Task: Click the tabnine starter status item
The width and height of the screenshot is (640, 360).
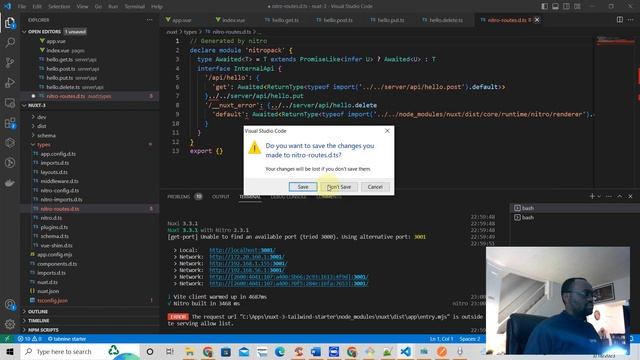Action: coord(67,339)
